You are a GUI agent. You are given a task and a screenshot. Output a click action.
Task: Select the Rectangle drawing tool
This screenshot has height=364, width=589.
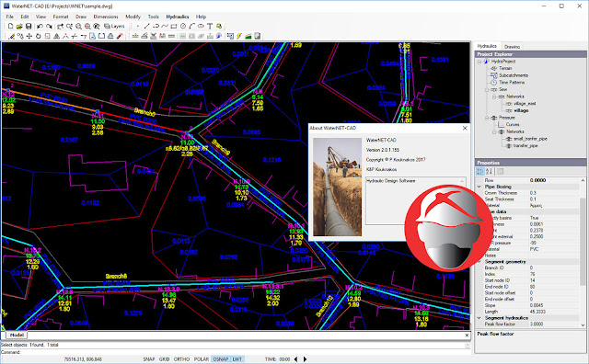174,27
